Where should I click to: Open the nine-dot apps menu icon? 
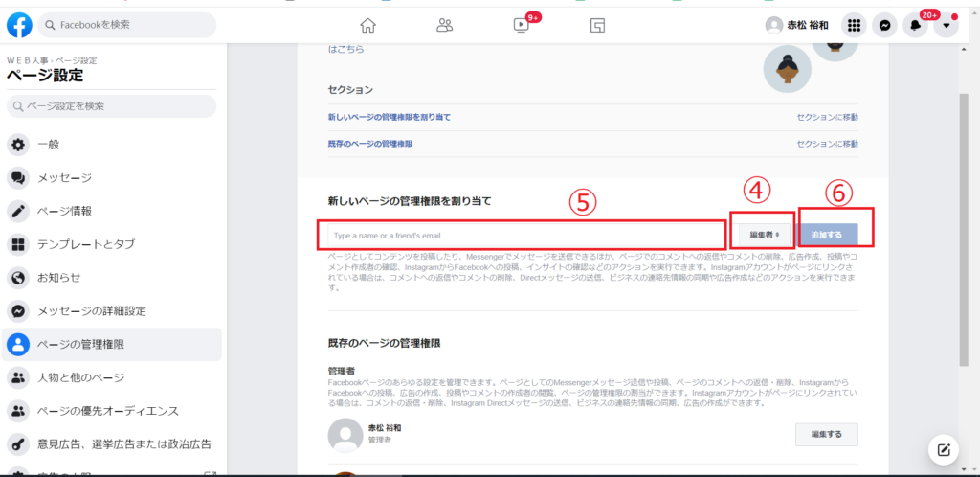click(x=854, y=26)
